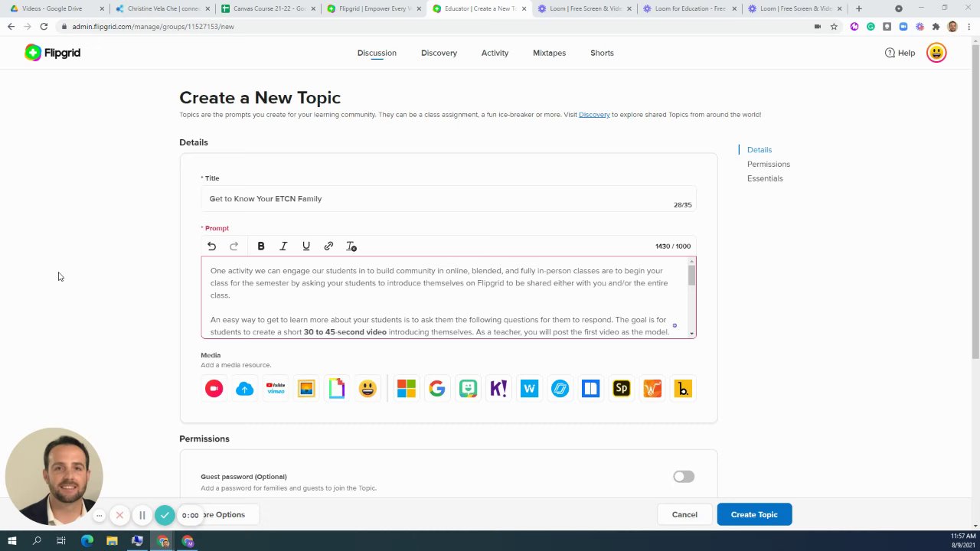The width and height of the screenshot is (980, 551).
Task: Add an Adobe Spark resource with the Sp icon
Action: pos(622,389)
